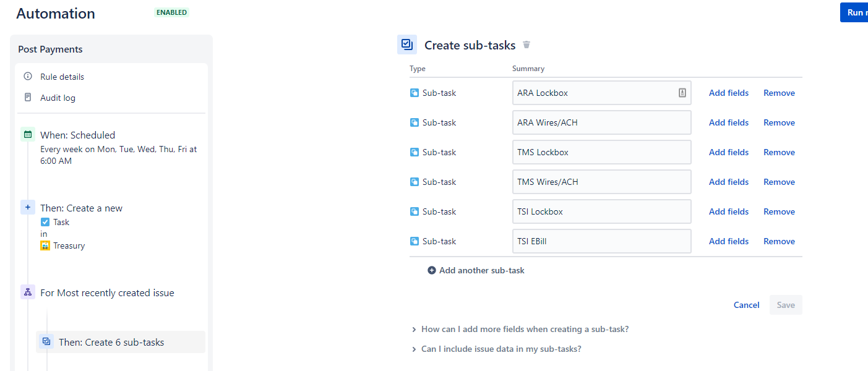Open Add fields for TMS Wires/ACH row
868x371 pixels.
point(728,181)
